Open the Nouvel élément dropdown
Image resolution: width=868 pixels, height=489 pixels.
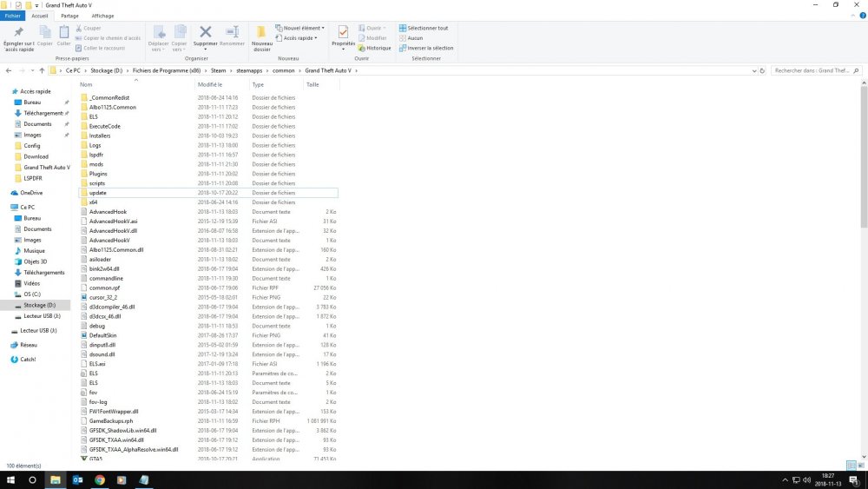click(x=299, y=29)
